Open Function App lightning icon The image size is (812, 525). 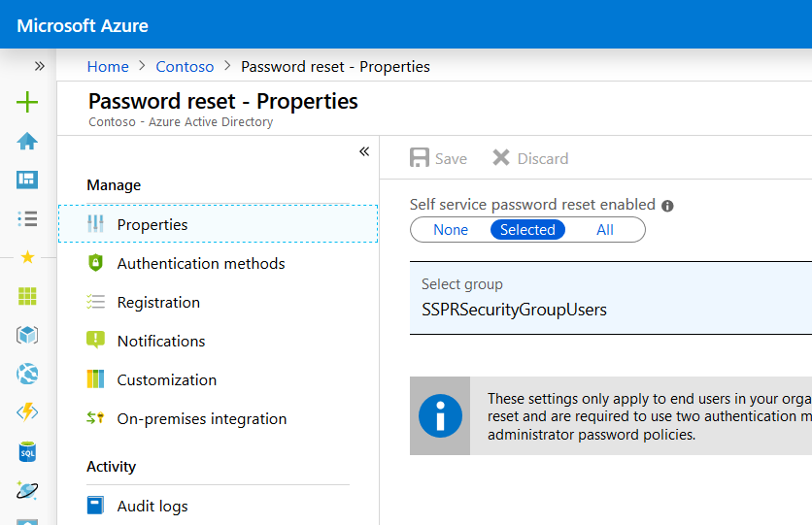[27, 412]
